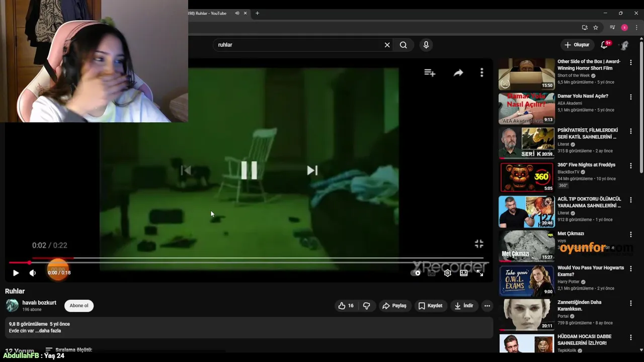Screen dimensions: 644x362
Task: Open the YouTube notifications bell
Action: (605, 45)
